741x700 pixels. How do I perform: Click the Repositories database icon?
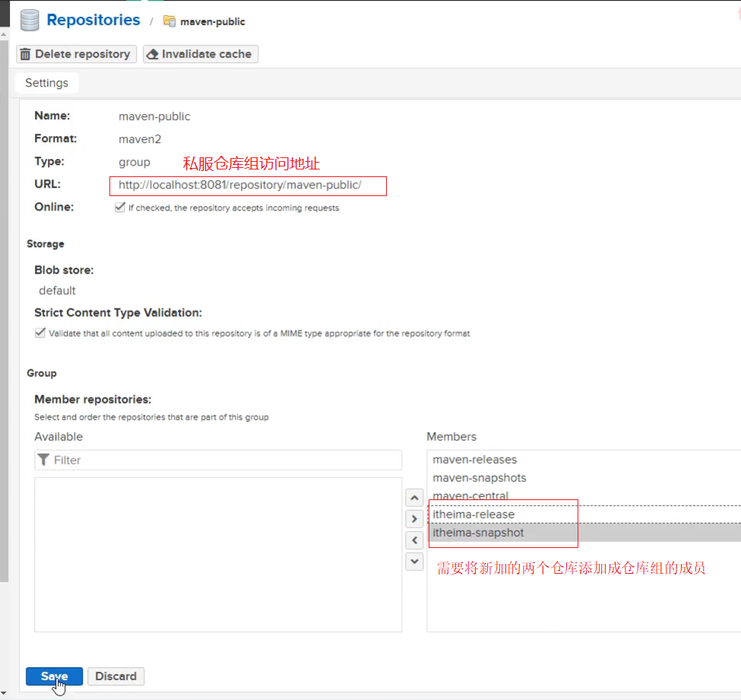coord(30,21)
